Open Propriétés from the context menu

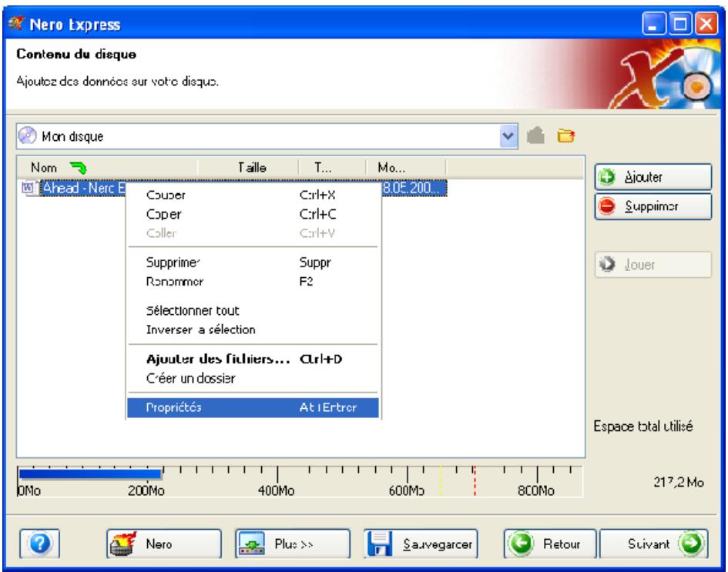pos(253,408)
